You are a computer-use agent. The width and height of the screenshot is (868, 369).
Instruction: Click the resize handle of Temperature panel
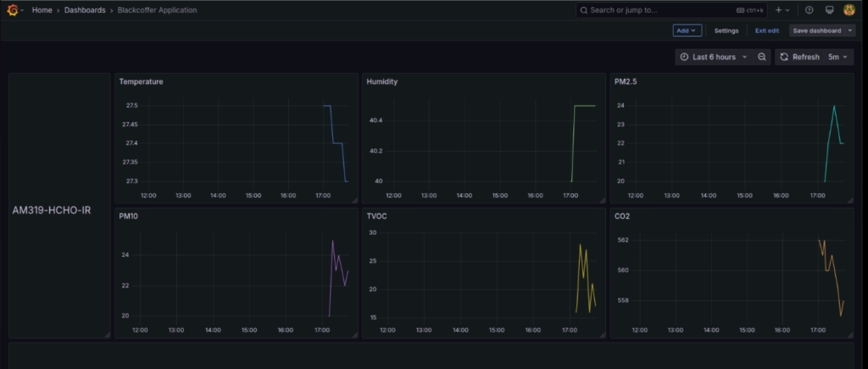pyautogui.click(x=353, y=199)
